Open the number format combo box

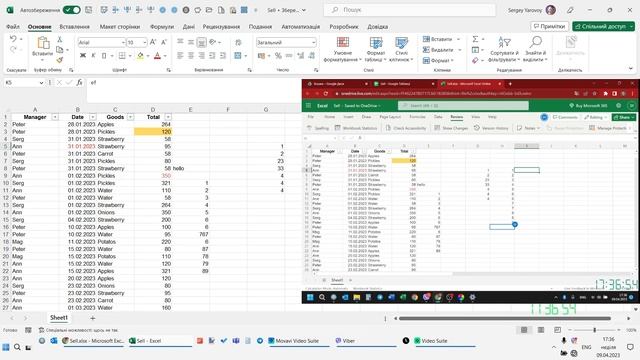(x=286, y=42)
